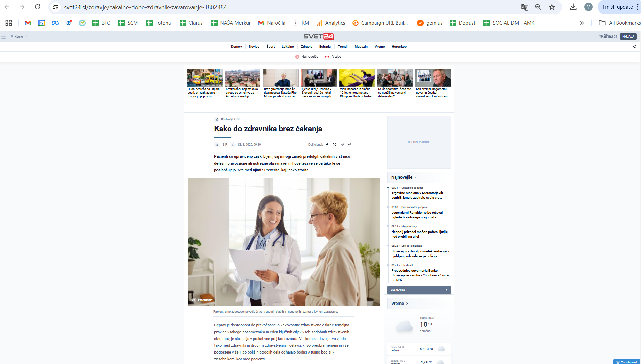Click the site search magnifier icon

coord(635,47)
